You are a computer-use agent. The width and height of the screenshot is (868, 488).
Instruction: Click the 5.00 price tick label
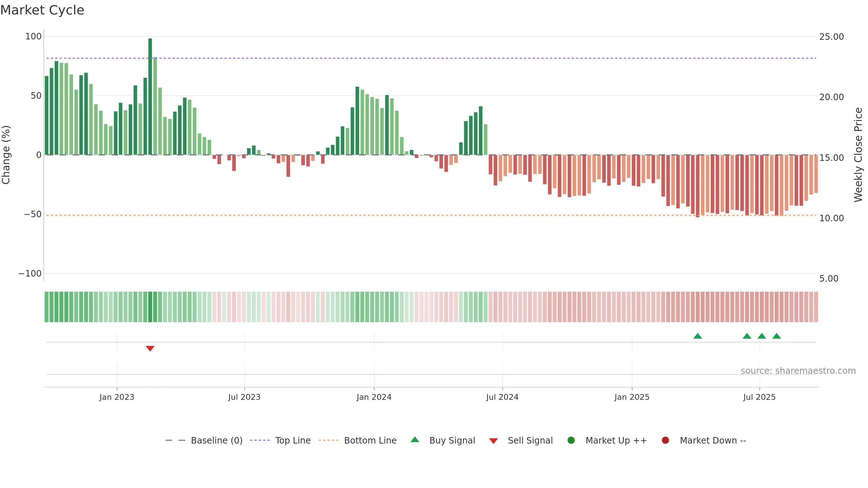(829, 278)
